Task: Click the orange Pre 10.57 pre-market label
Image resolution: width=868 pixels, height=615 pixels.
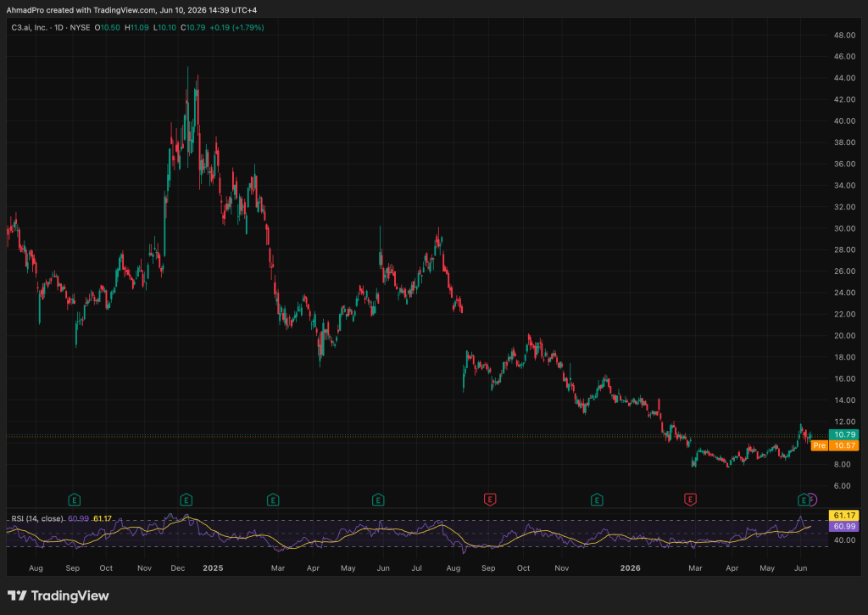Action: pos(835,445)
